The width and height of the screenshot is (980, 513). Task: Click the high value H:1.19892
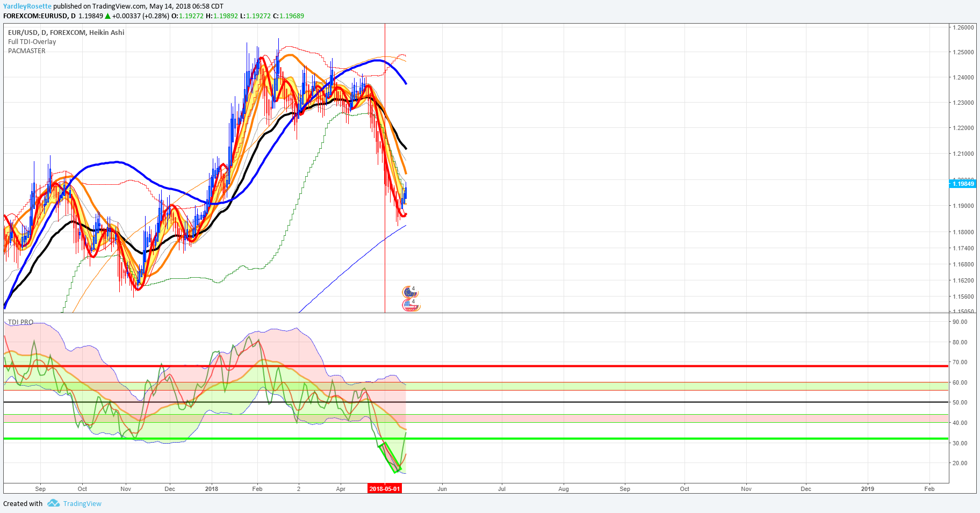[222, 16]
